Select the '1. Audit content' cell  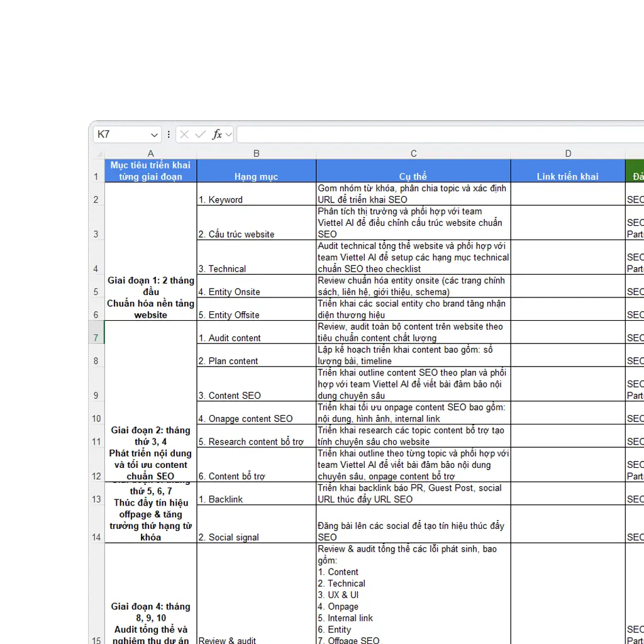(x=257, y=332)
